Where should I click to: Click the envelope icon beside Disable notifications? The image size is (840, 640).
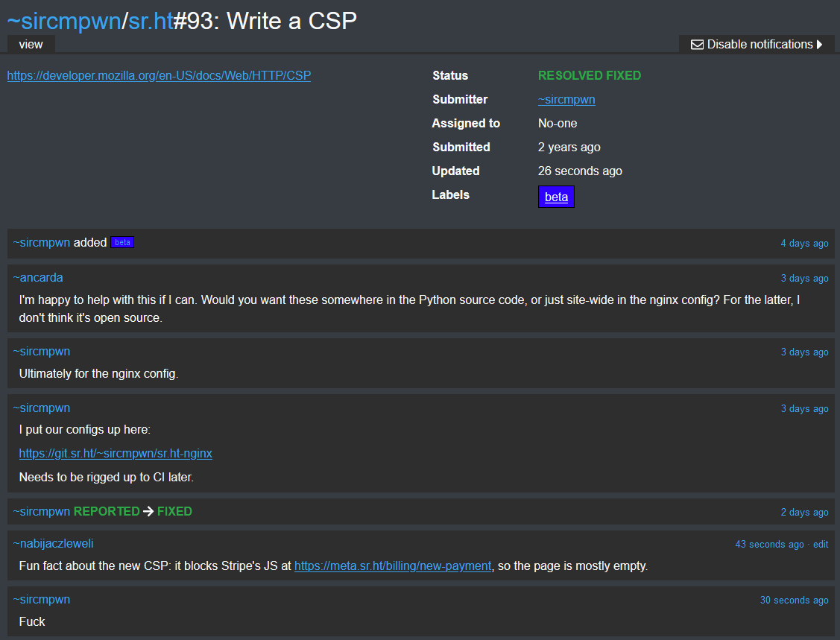(x=697, y=45)
